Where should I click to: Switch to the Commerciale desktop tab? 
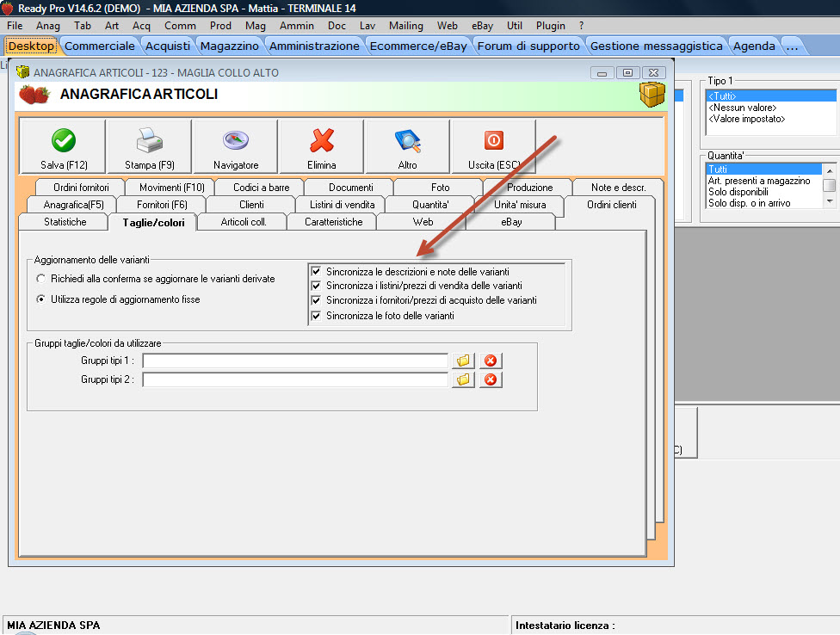pyautogui.click(x=100, y=46)
